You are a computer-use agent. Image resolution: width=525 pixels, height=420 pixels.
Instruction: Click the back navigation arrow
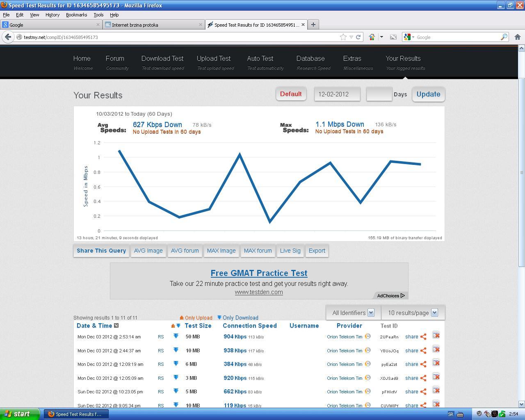coord(8,37)
